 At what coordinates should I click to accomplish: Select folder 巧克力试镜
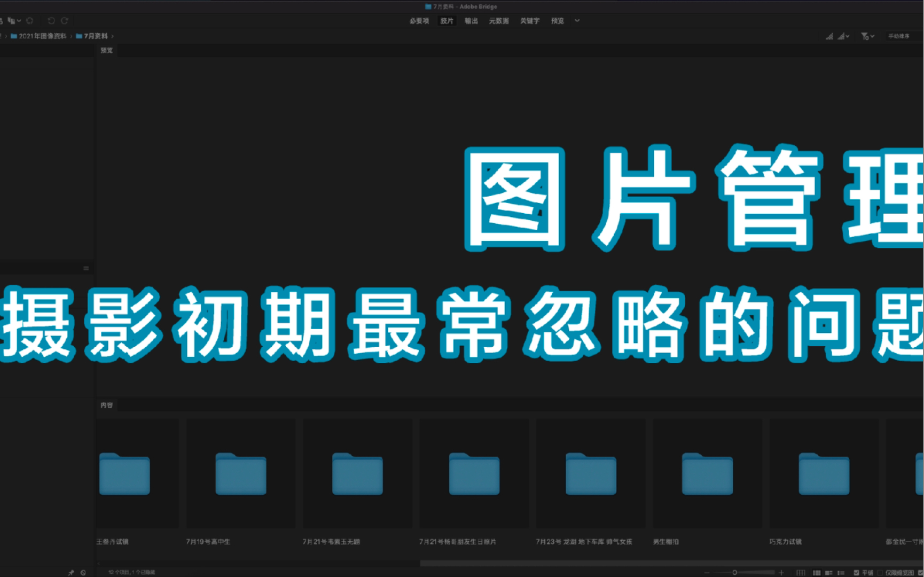pos(824,474)
